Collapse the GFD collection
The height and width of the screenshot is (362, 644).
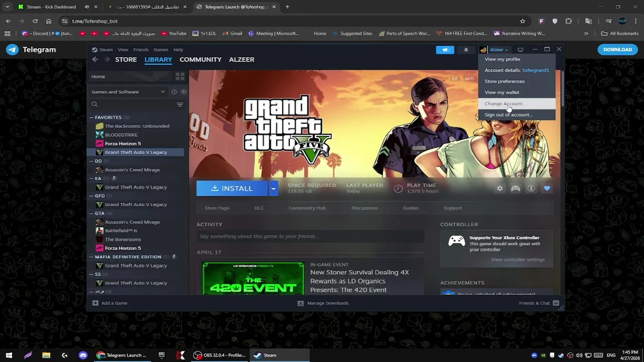click(92, 196)
